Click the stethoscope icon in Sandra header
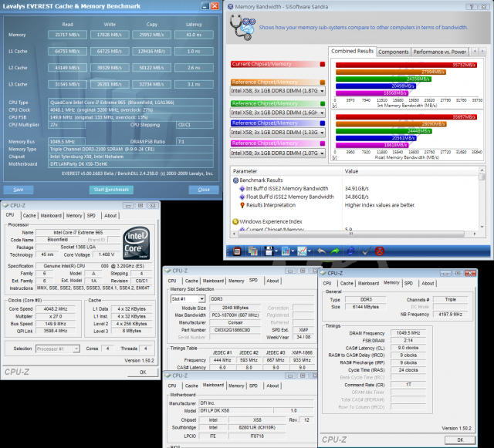Screen dimensions: 494x448 (242, 28)
